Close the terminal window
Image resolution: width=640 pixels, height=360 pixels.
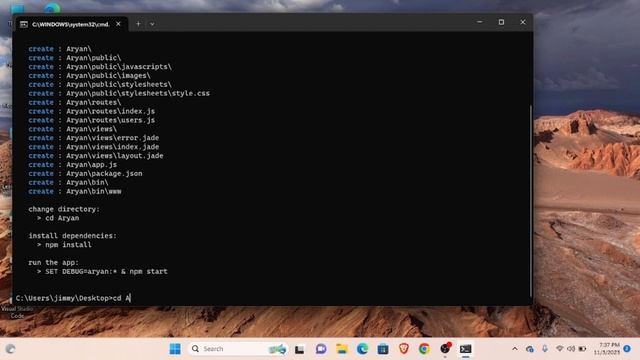click(523, 22)
